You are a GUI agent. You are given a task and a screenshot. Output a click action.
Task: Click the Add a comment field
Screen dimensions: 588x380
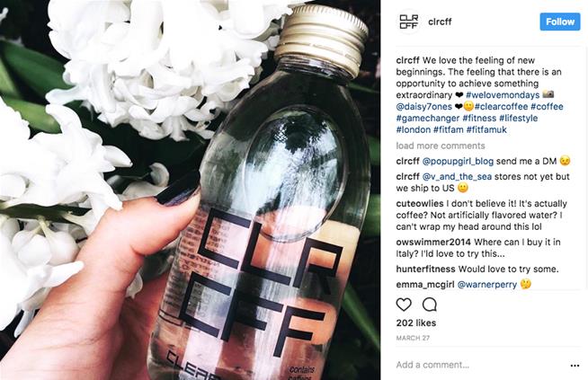pos(480,365)
